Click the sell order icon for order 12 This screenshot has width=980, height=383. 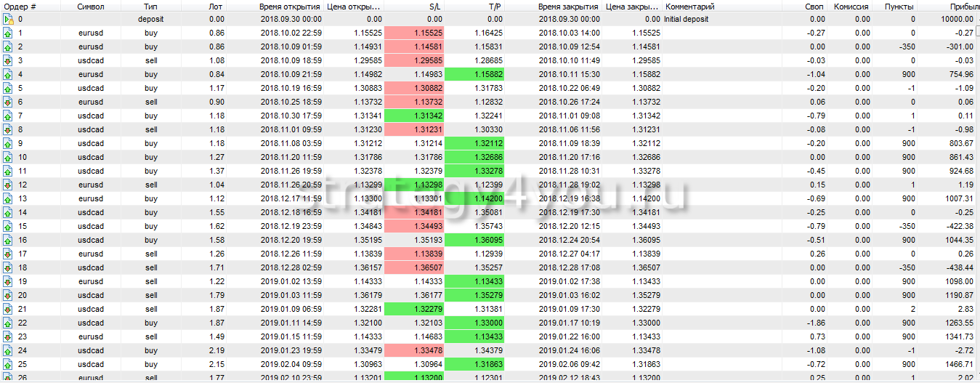[8, 185]
